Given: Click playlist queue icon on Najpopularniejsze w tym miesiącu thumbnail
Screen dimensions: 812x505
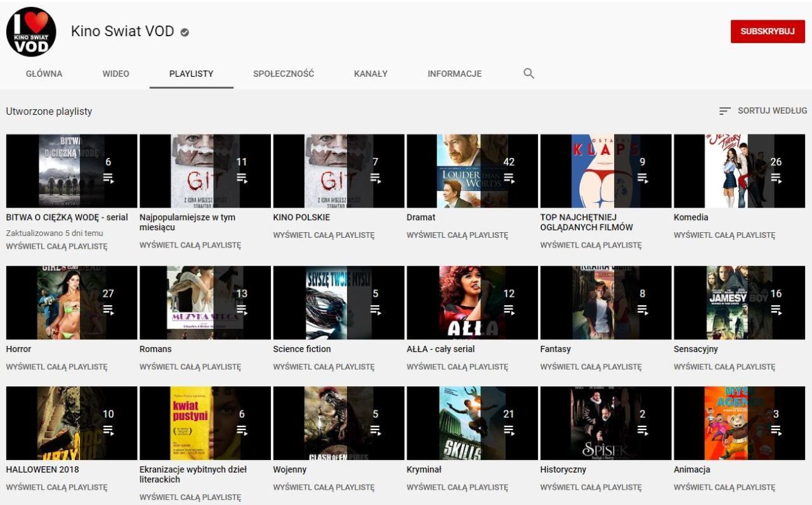Looking at the screenshot, I should 242,178.
